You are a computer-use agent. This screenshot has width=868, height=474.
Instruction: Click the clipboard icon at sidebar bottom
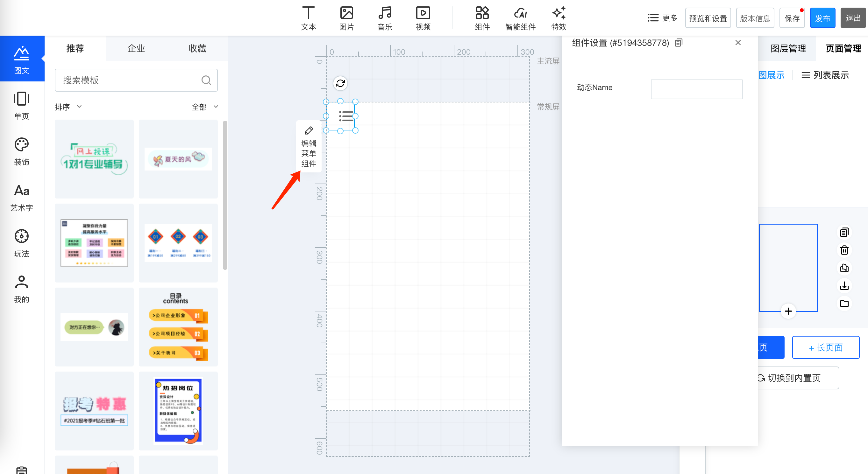[22, 470]
